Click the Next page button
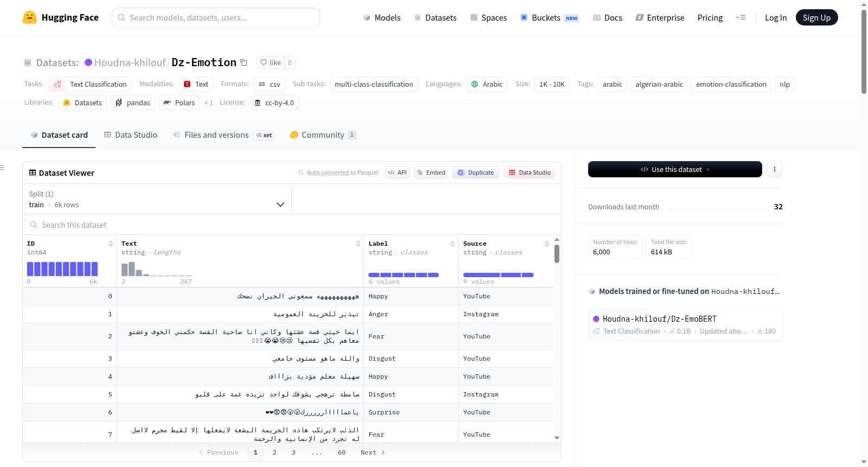 (373, 452)
